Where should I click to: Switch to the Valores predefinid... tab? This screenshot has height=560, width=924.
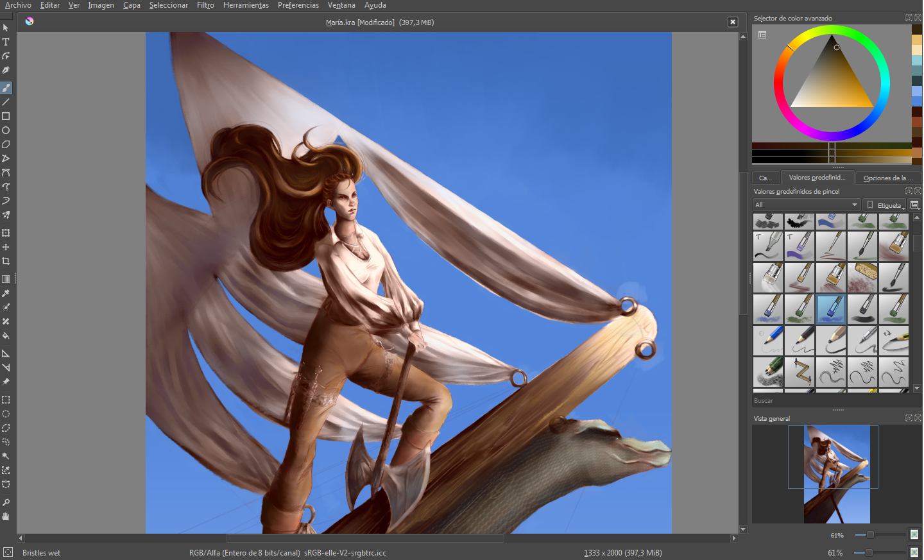pyautogui.click(x=817, y=178)
